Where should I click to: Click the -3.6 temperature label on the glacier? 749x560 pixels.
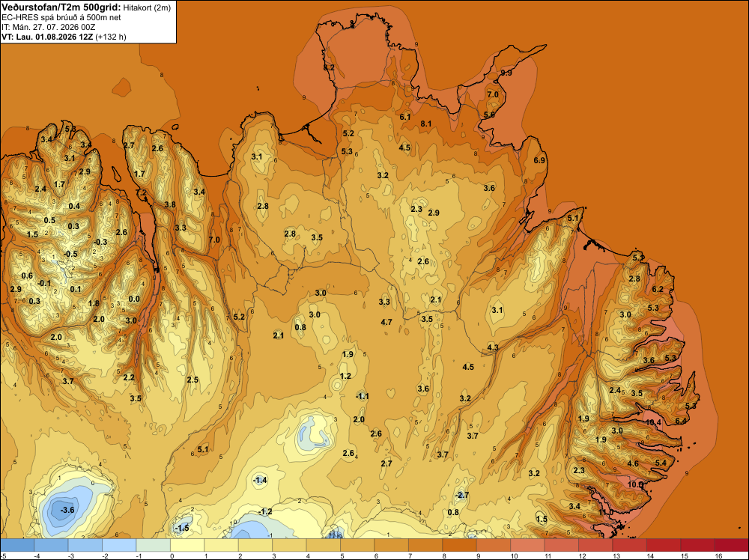coord(67,510)
